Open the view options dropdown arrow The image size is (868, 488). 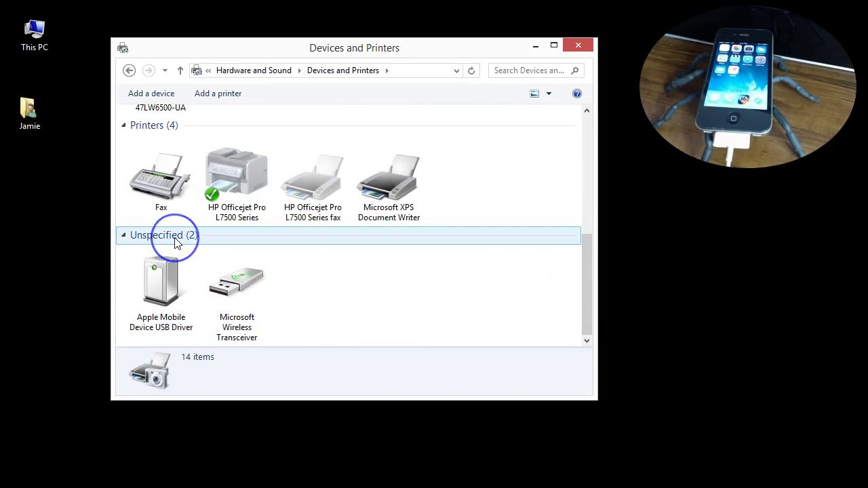click(549, 94)
